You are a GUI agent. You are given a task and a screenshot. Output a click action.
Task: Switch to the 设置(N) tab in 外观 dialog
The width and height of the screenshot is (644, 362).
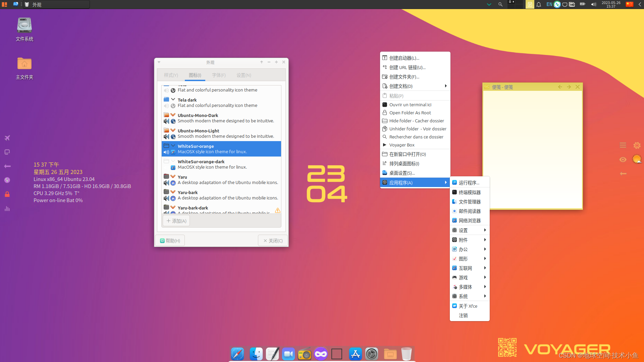click(x=244, y=75)
